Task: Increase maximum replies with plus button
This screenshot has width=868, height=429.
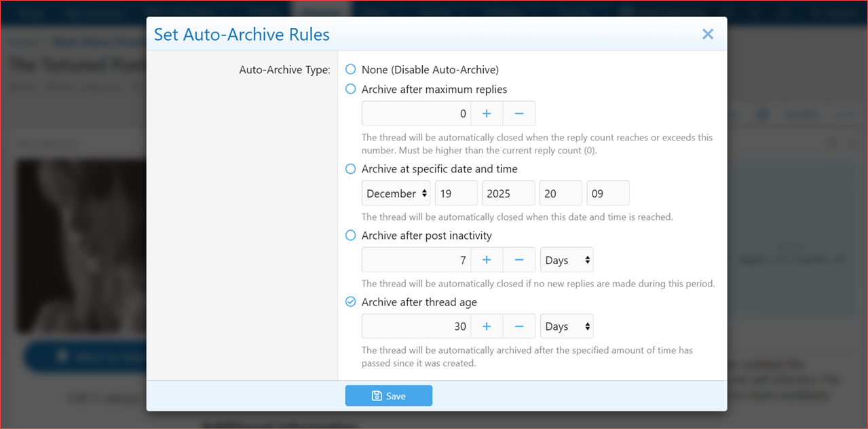Action: tap(487, 113)
